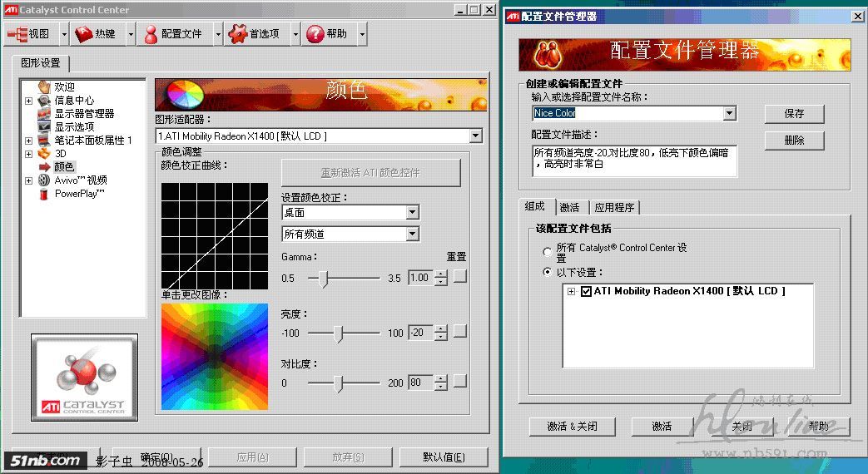Switch to the 应用程序 tab

pyautogui.click(x=615, y=207)
